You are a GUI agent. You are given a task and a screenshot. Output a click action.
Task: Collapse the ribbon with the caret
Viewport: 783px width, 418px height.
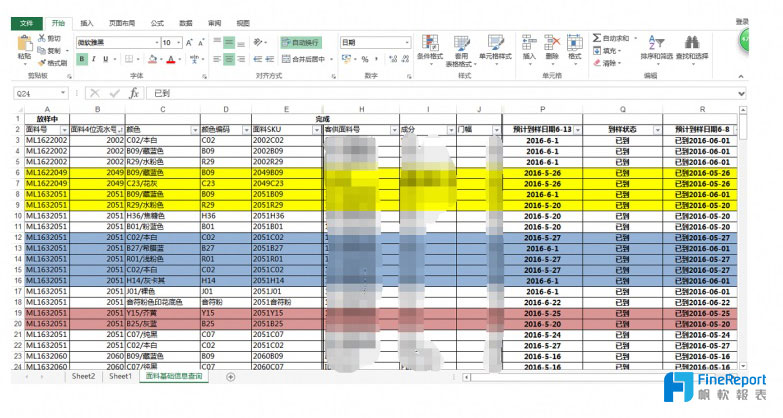click(x=741, y=76)
